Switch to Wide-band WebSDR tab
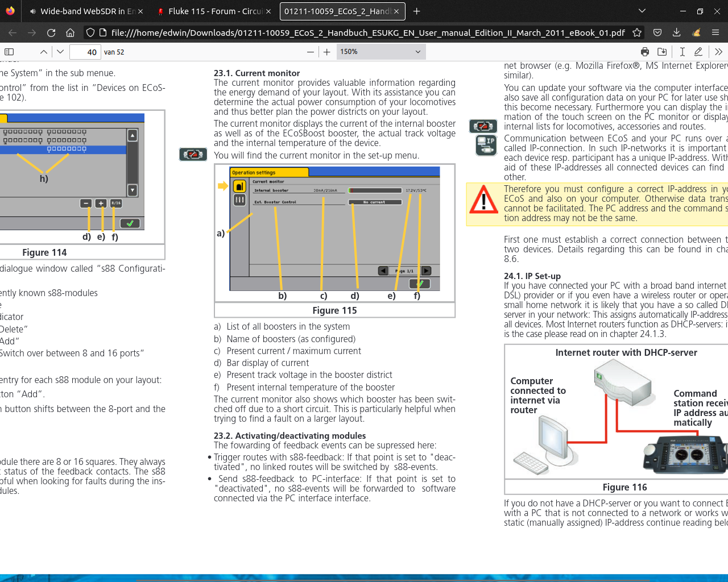The height and width of the screenshot is (582, 728). click(x=86, y=11)
